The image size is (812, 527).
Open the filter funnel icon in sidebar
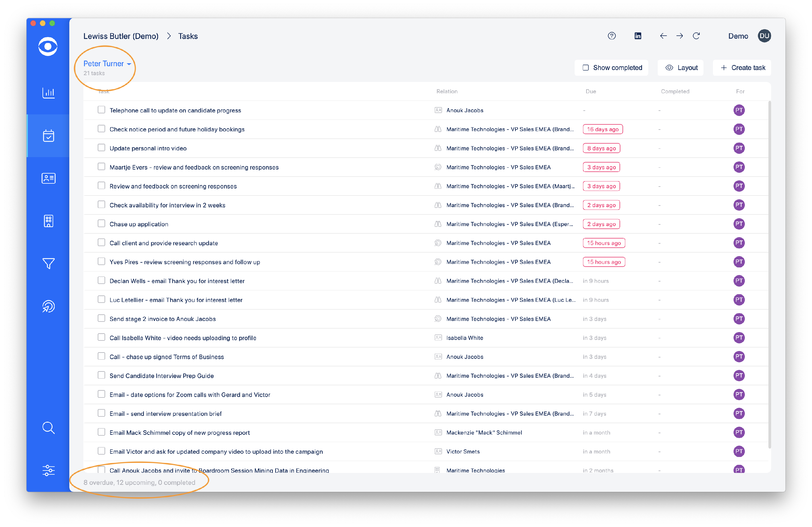tap(48, 263)
